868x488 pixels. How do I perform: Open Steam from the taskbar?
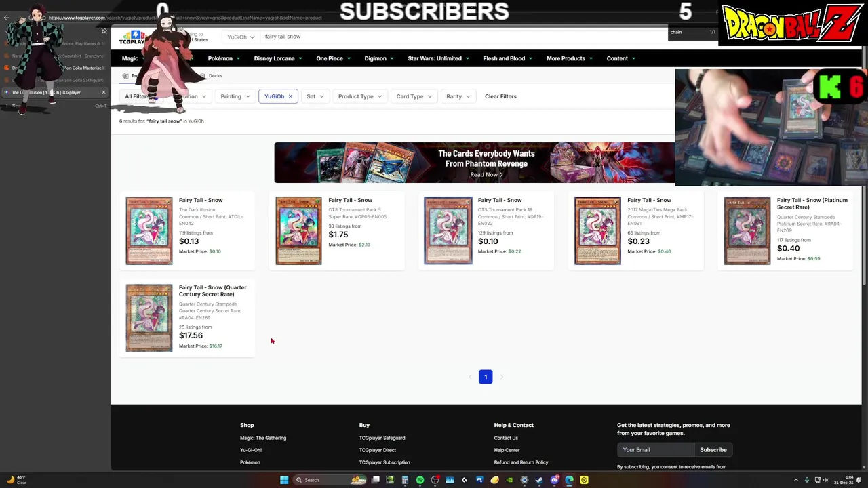point(539,480)
